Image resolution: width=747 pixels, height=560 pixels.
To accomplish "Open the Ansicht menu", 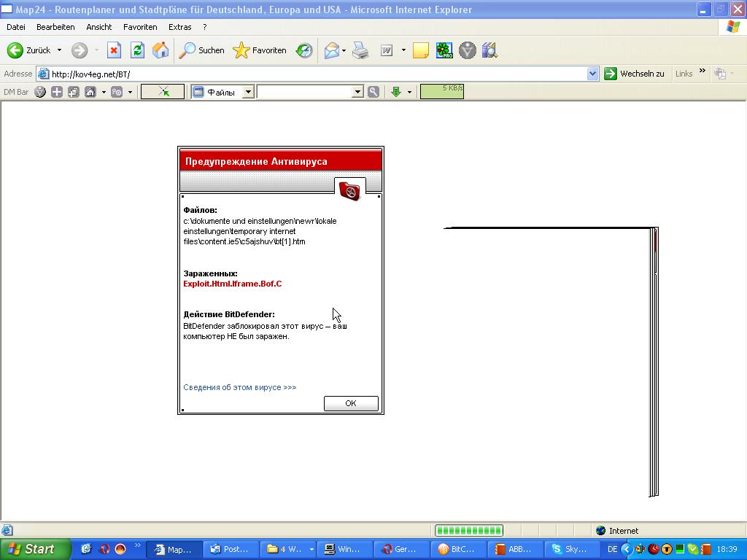I will pos(99,27).
